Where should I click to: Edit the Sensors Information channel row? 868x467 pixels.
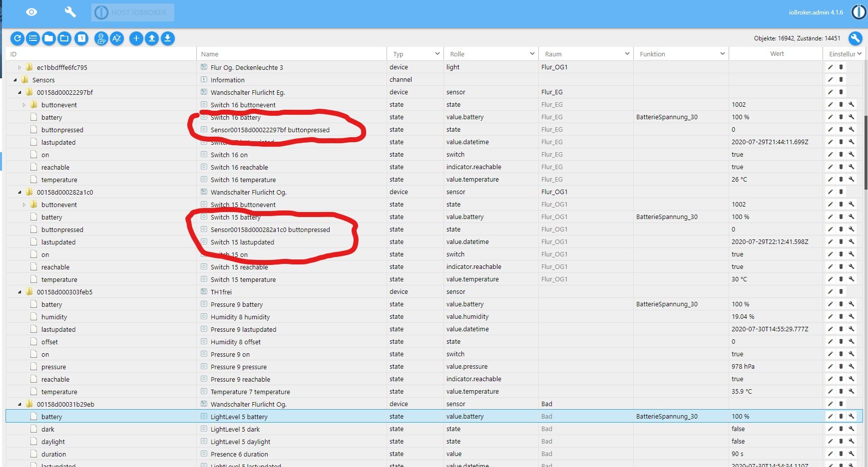(830, 79)
